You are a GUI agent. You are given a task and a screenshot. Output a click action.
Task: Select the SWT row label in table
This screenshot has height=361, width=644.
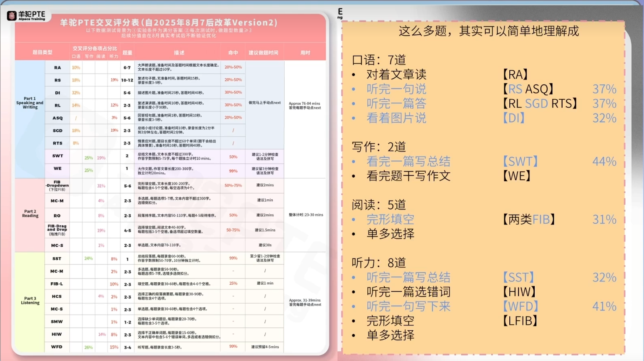click(58, 156)
